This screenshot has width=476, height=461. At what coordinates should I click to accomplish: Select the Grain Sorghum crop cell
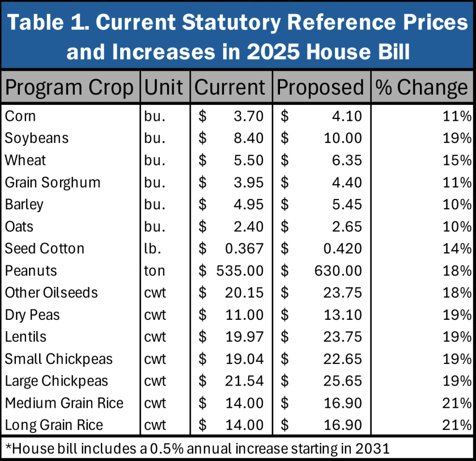[x=53, y=183]
